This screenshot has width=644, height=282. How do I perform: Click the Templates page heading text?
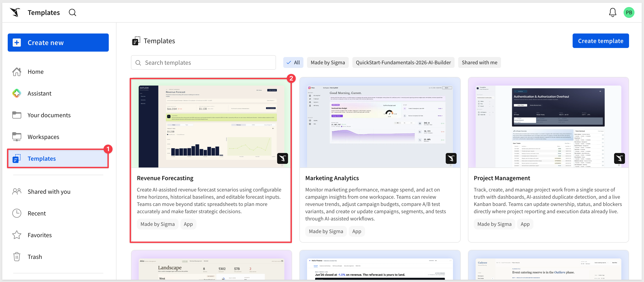159,41
